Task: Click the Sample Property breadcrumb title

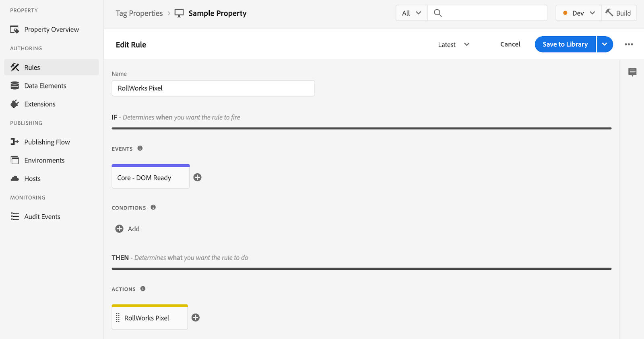Action: pos(217,13)
